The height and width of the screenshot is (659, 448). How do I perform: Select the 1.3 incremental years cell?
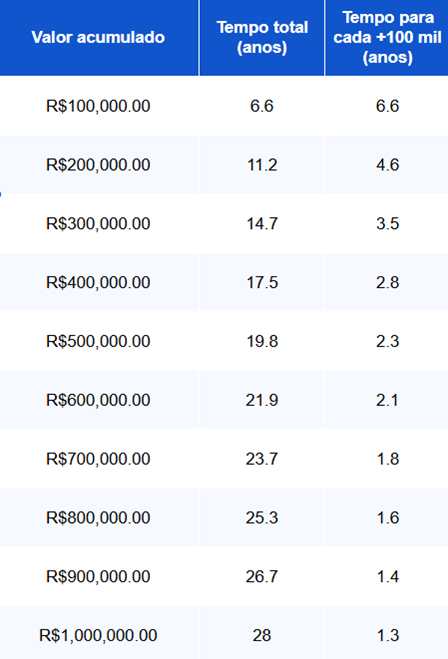click(x=387, y=635)
